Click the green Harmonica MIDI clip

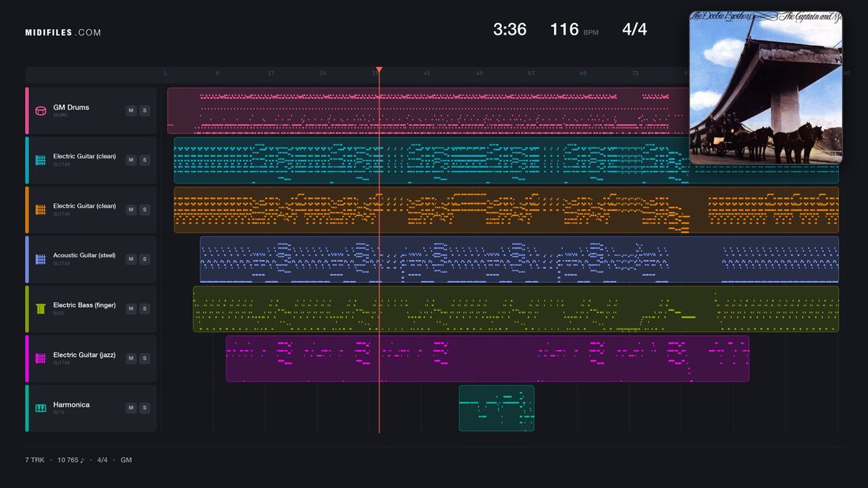coord(496,408)
